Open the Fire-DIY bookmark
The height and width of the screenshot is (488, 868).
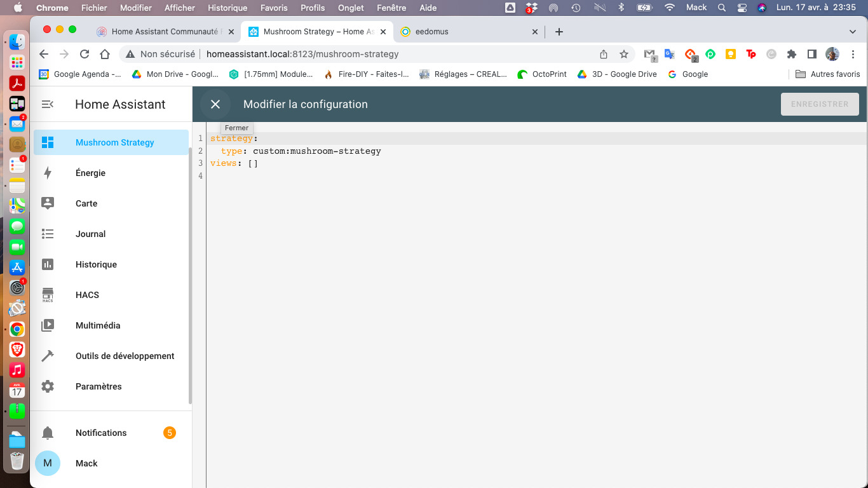click(366, 74)
